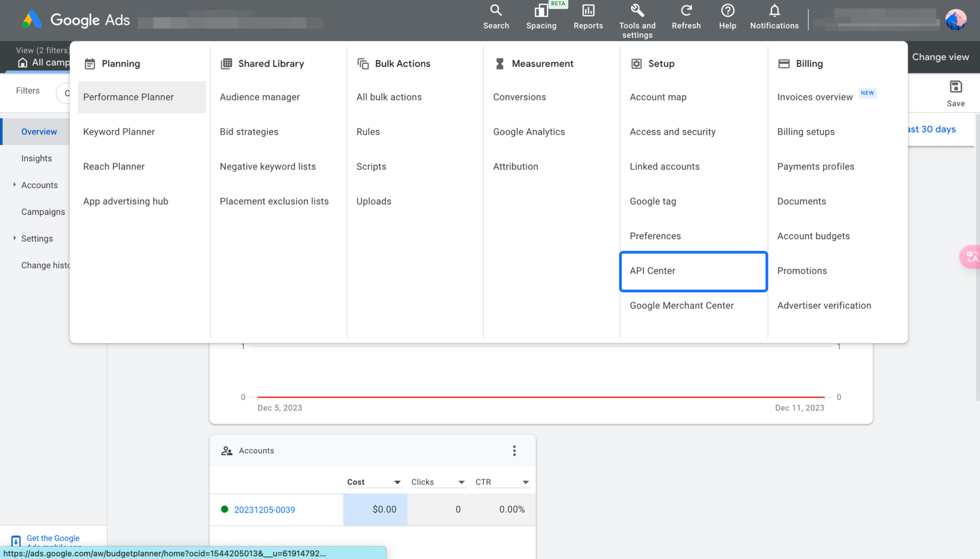Select Insights in left navigation
Image resolution: width=980 pixels, height=559 pixels.
(37, 159)
